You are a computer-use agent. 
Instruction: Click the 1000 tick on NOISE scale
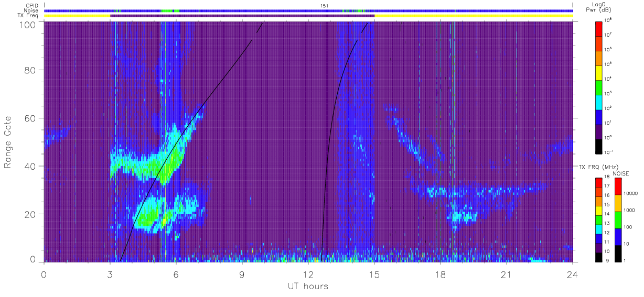[630, 211]
